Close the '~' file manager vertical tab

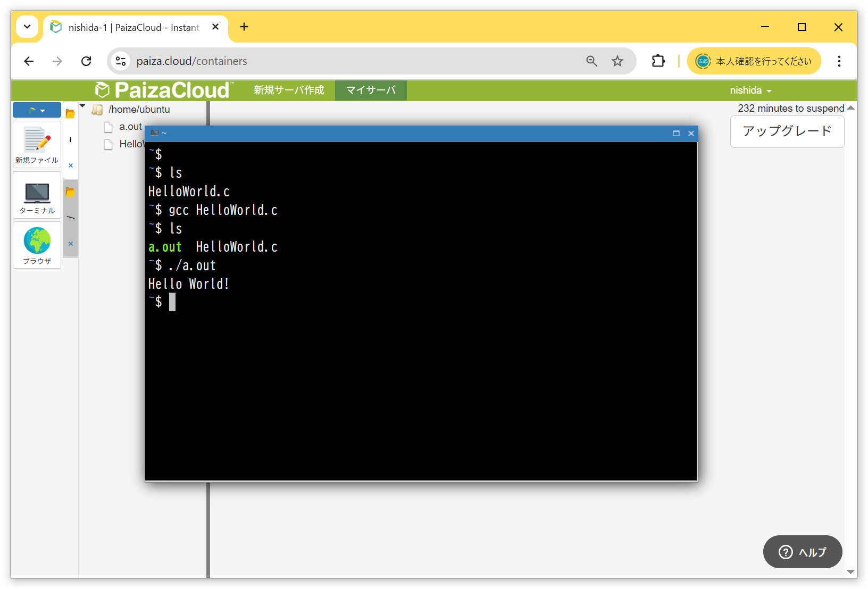tap(71, 165)
